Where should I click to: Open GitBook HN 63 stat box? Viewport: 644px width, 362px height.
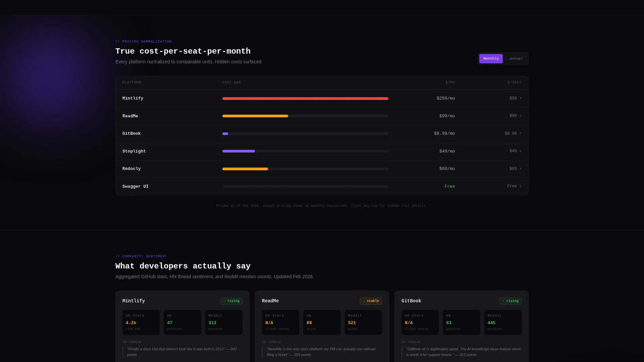coord(462,322)
